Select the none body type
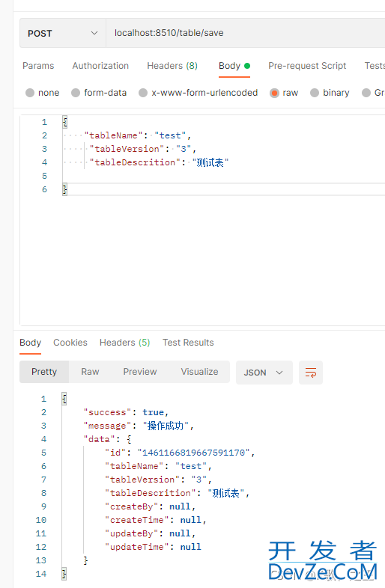The width and height of the screenshot is (385, 588). pos(43,93)
